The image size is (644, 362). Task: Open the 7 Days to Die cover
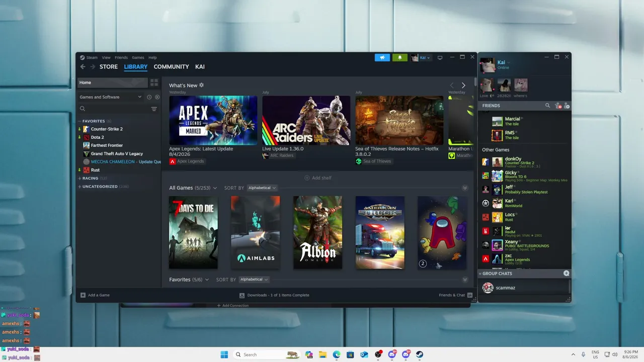[x=193, y=232]
